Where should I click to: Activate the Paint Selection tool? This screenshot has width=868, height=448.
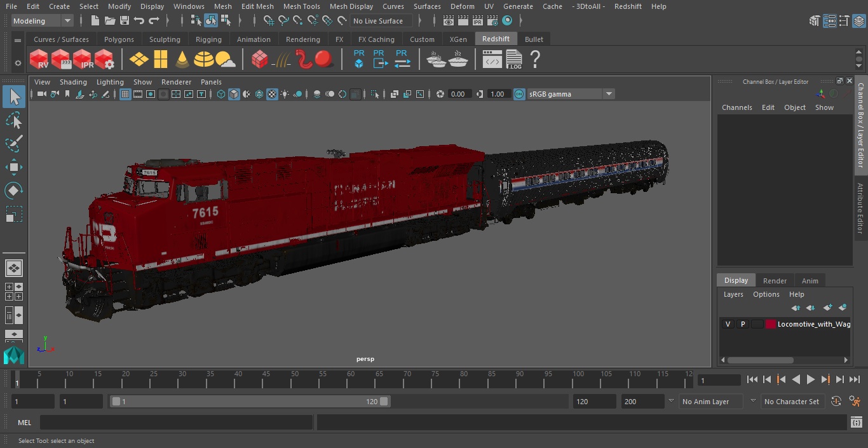(13, 144)
